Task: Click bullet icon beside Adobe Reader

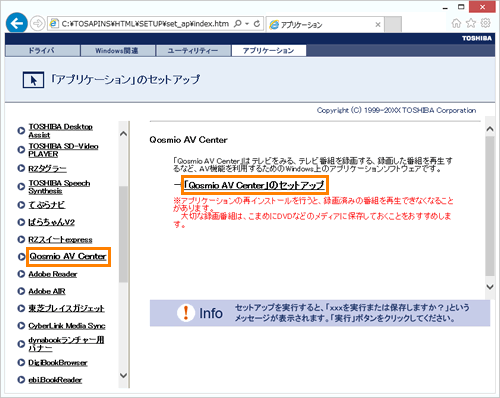Action: 21,274
